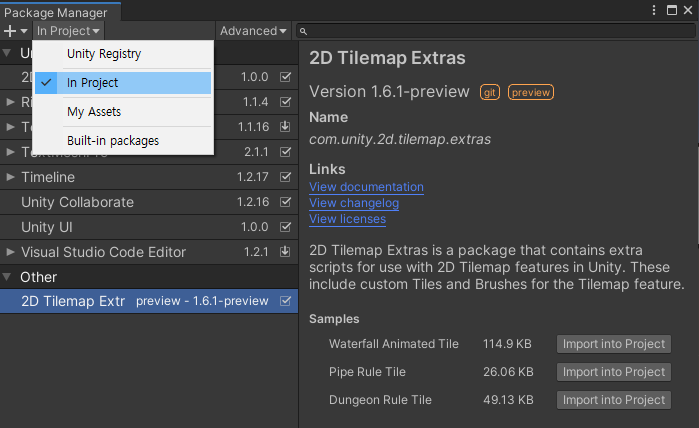Click installed checkmark for version 1.1.4
This screenshot has width=699, height=428.
[x=285, y=102]
